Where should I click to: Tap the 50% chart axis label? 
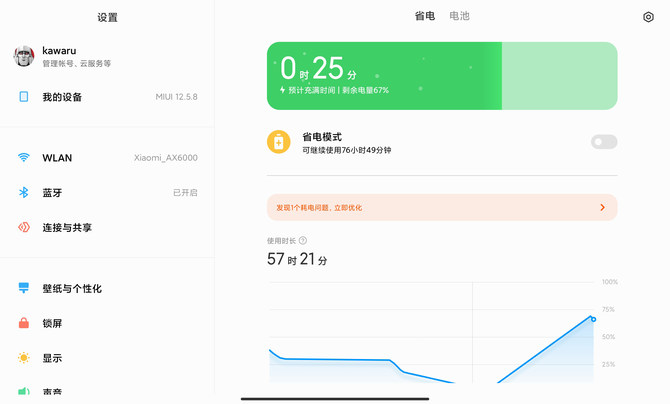[608, 337]
